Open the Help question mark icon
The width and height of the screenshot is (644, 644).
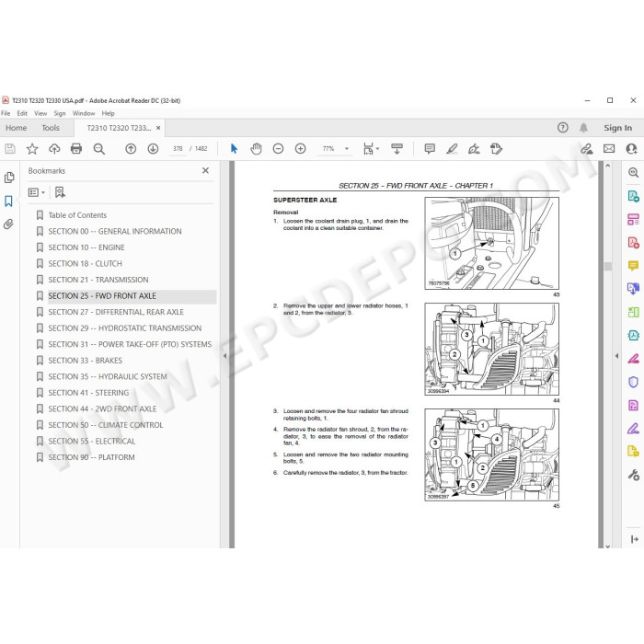pyautogui.click(x=563, y=128)
